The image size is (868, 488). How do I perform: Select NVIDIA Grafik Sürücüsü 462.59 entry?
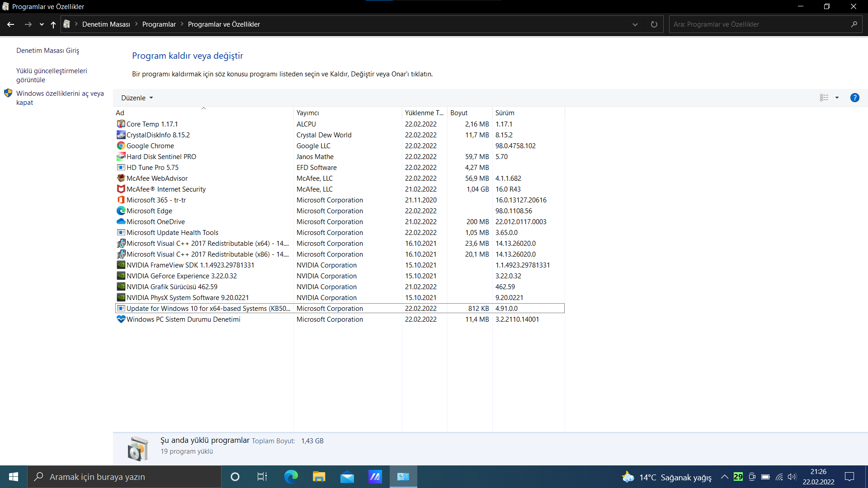click(x=340, y=287)
